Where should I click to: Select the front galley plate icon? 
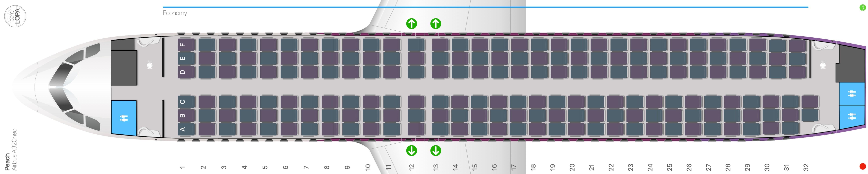150,64
